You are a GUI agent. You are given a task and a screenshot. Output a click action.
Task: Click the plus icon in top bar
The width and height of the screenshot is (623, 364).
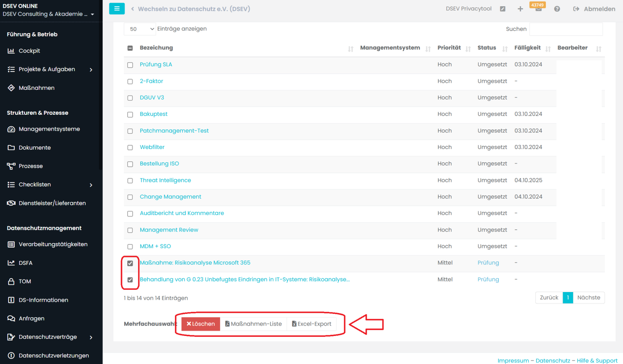click(520, 9)
